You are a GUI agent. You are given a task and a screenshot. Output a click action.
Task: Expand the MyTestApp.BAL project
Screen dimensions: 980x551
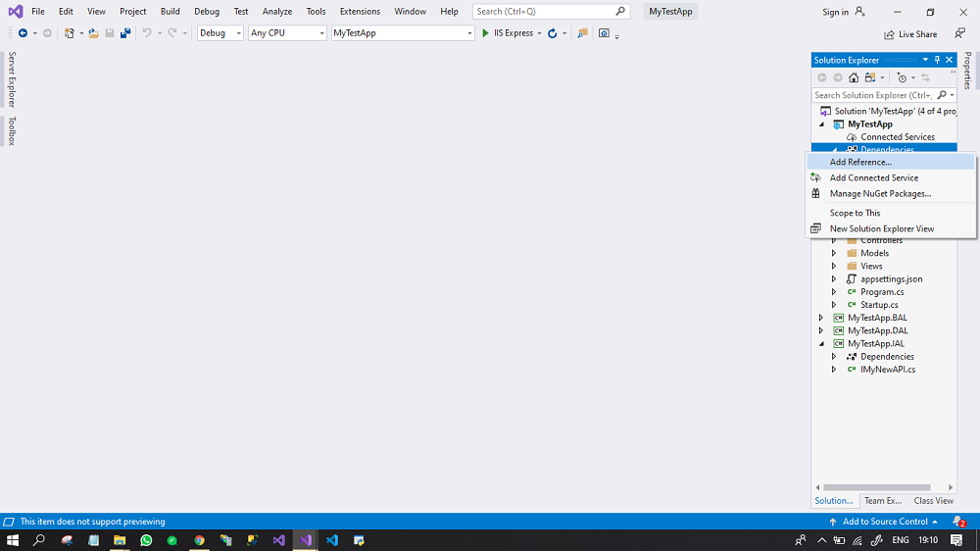tap(821, 318)
